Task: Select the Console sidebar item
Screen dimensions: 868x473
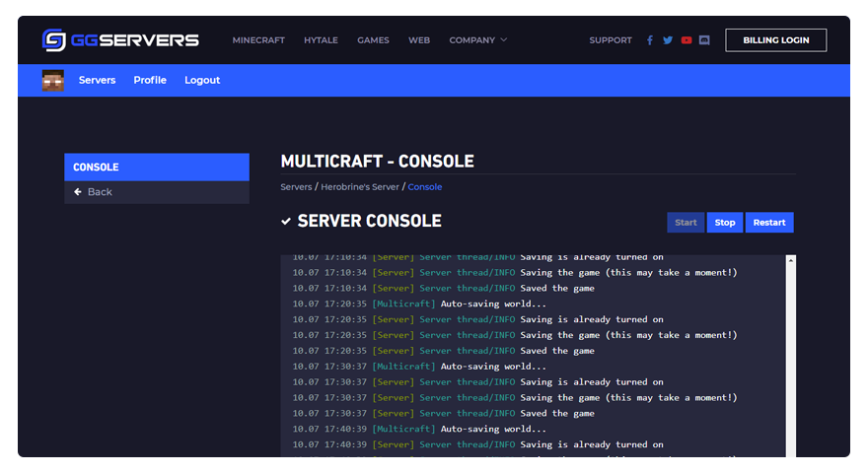Action: click(157, 168)
